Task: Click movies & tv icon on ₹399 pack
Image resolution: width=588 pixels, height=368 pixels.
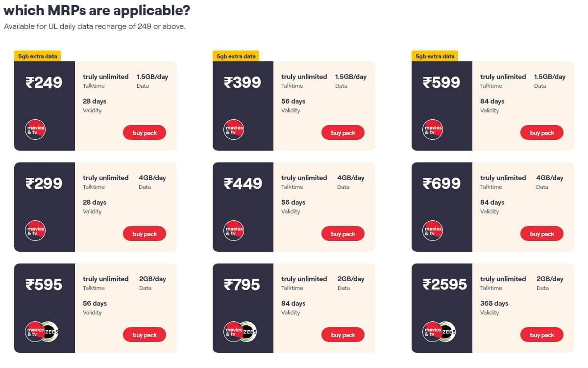Action: [234, 130]
